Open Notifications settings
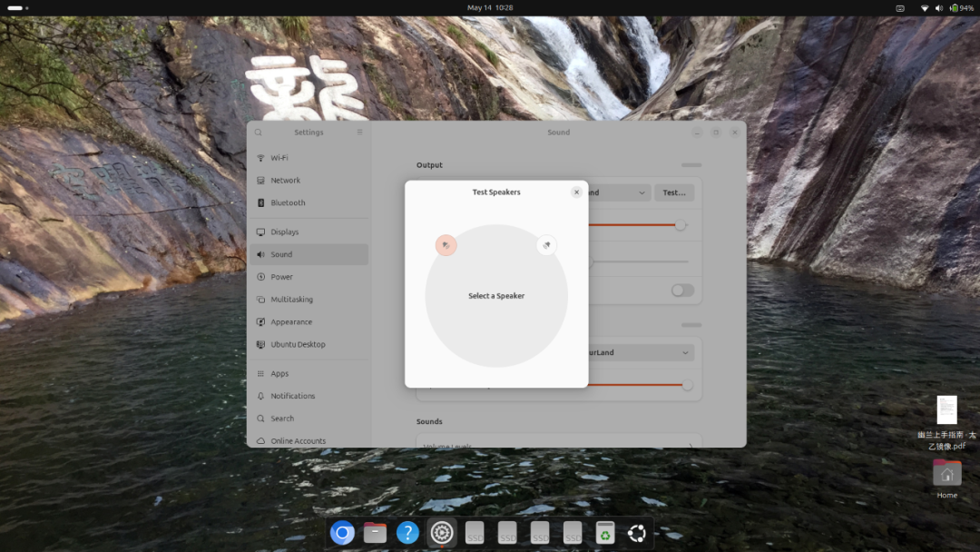Viewport: 980px width, 552px height. coord(309,396)
